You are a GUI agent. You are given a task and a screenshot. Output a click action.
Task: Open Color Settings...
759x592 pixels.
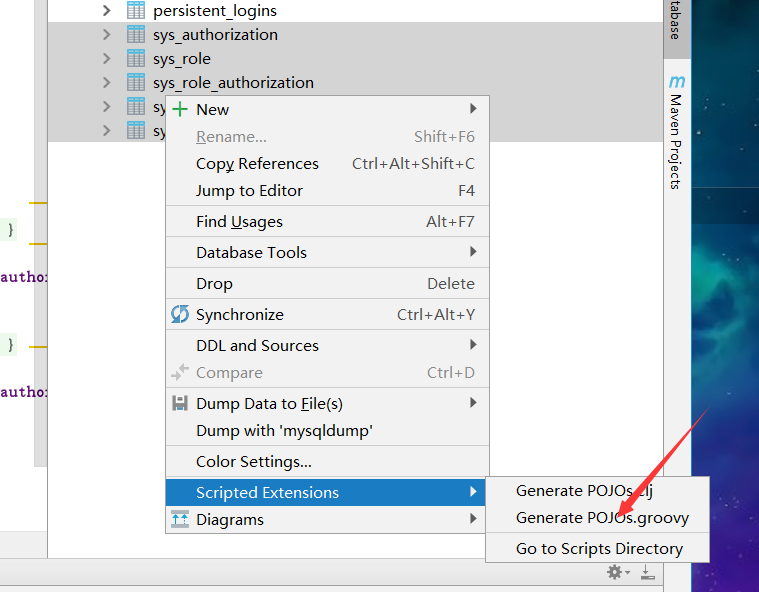(x=327, y=462)
